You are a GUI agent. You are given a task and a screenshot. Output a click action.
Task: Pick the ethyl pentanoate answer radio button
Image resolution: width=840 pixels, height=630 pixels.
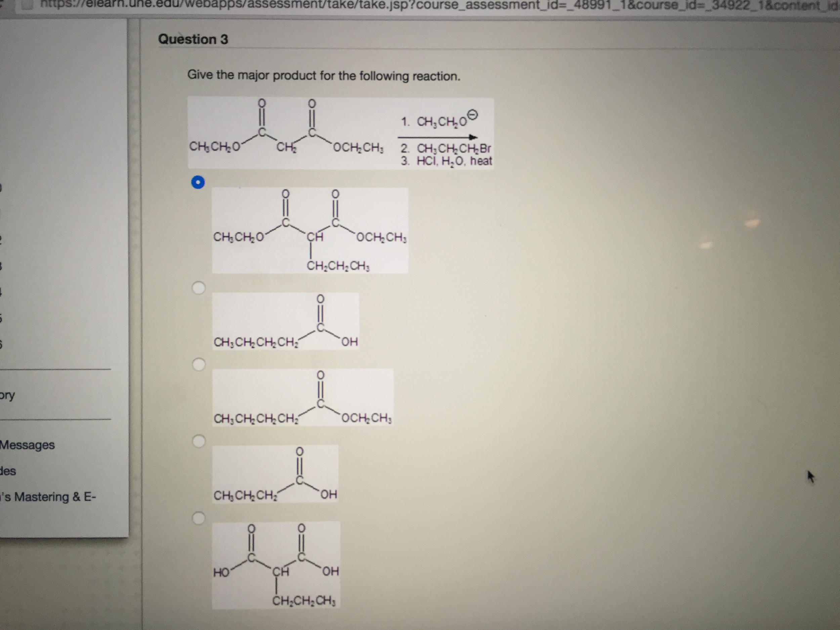(199, 364)
